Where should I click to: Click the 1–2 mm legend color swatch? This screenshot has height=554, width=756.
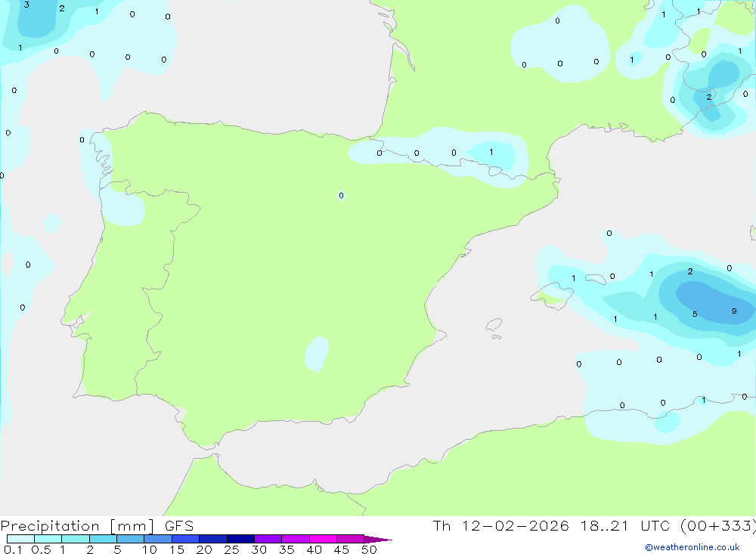pyautogui.click(x=75, y=539)
